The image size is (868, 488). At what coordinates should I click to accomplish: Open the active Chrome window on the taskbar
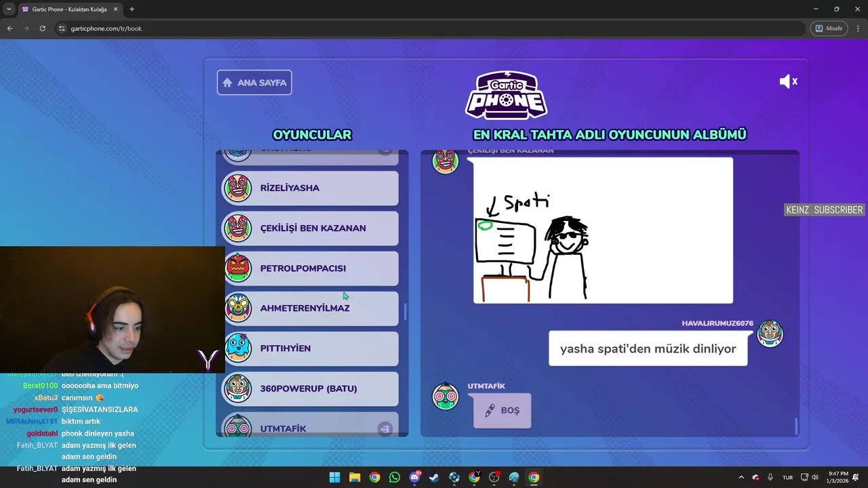pos(534,477)
